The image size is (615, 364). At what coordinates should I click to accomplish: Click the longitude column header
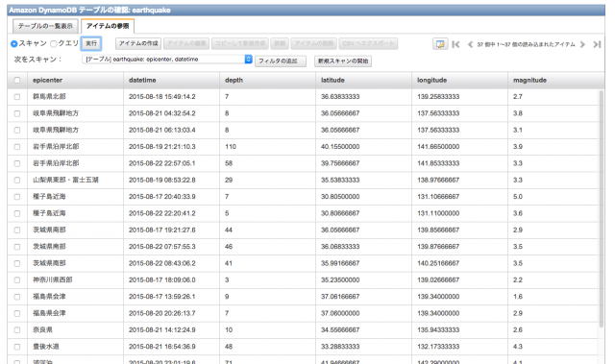pos(459,80)
